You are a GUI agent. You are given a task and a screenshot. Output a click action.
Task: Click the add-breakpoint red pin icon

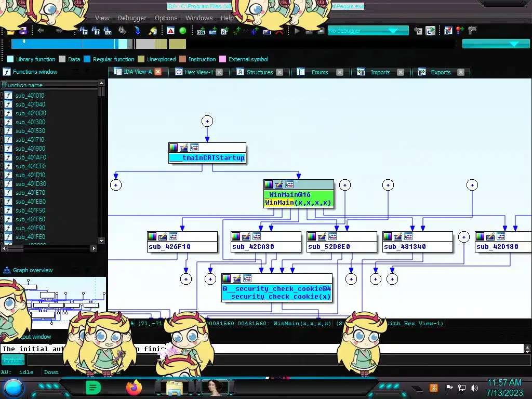click(x=460, y=31)
